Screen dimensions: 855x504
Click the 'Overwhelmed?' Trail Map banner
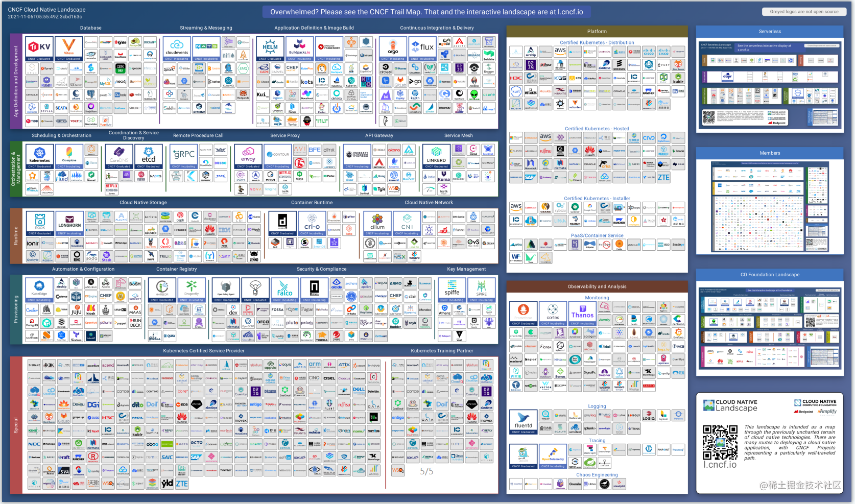pyautogui.click(x=426, y=12)
